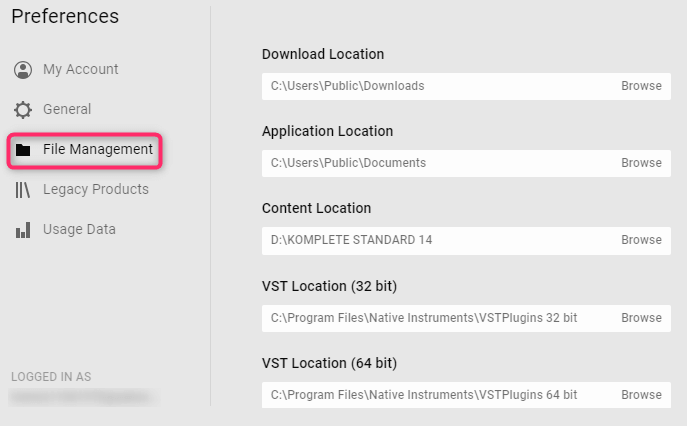Click the VSTPlugins 32 bit path field
This screenshot has width=687, height=426.
point(466,318)
